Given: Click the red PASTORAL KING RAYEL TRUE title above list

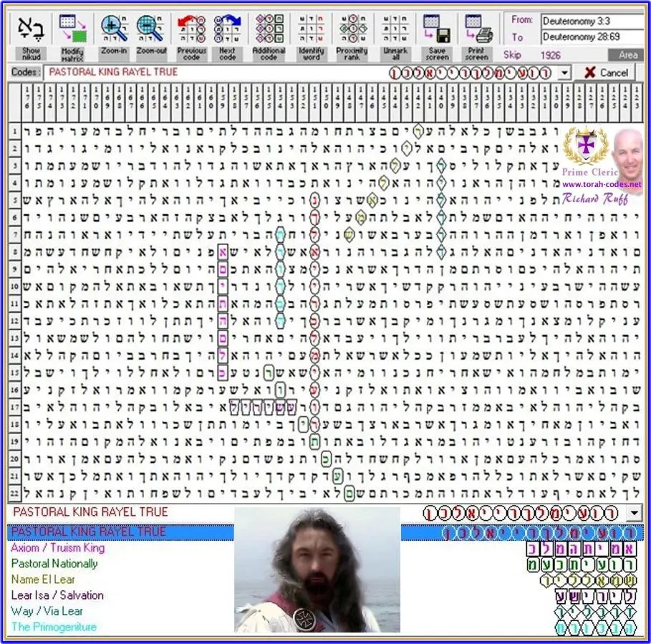Looking at the screenshot, I should point(90,512).
